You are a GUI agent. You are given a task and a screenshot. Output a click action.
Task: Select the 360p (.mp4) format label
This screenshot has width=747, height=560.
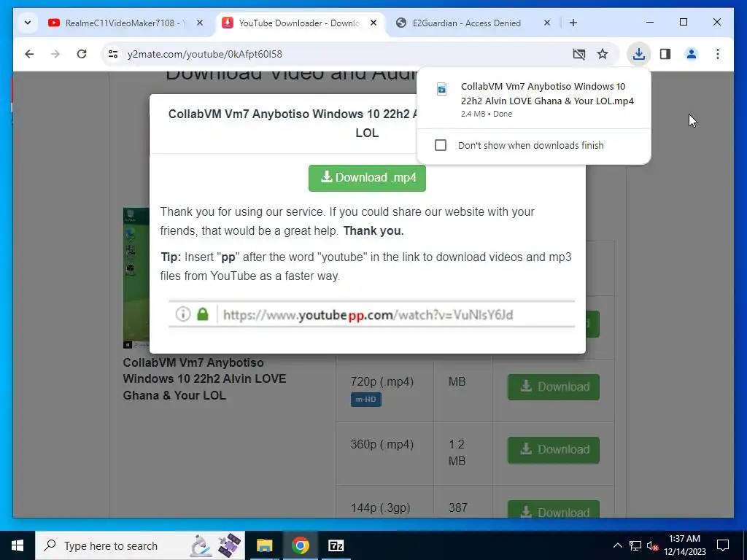click(x=382, y=445)
